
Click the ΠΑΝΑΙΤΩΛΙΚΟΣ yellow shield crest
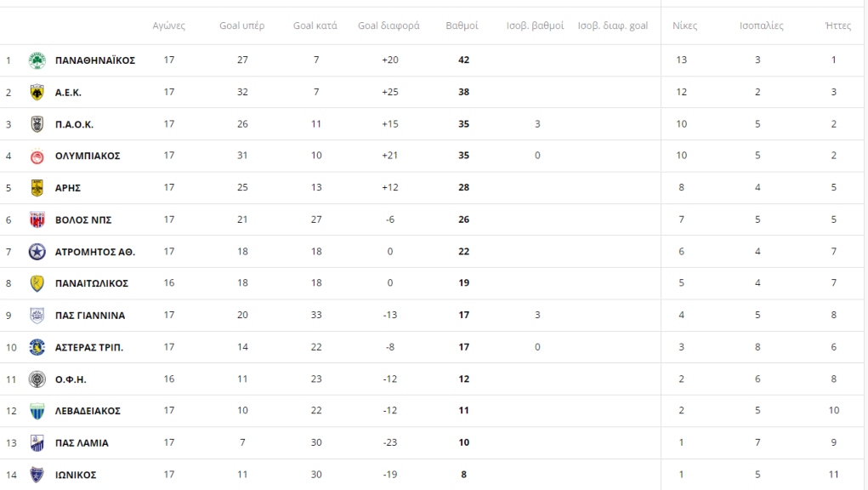37,283
